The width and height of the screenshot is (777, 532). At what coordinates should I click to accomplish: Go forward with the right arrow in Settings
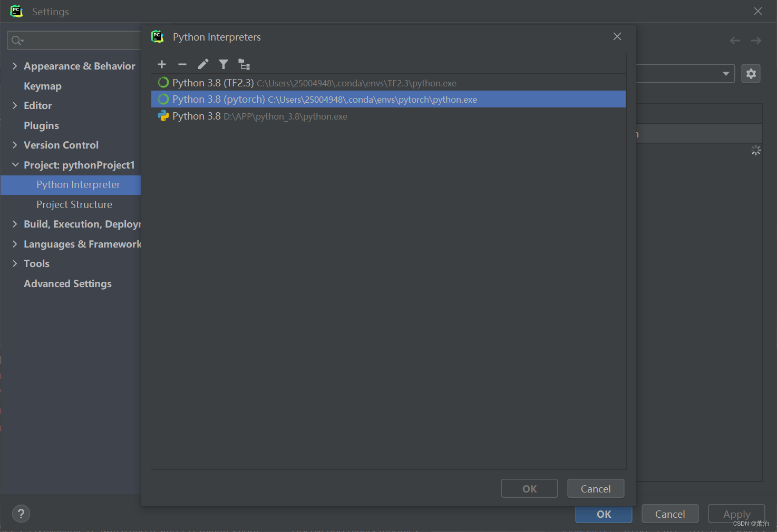756,41
